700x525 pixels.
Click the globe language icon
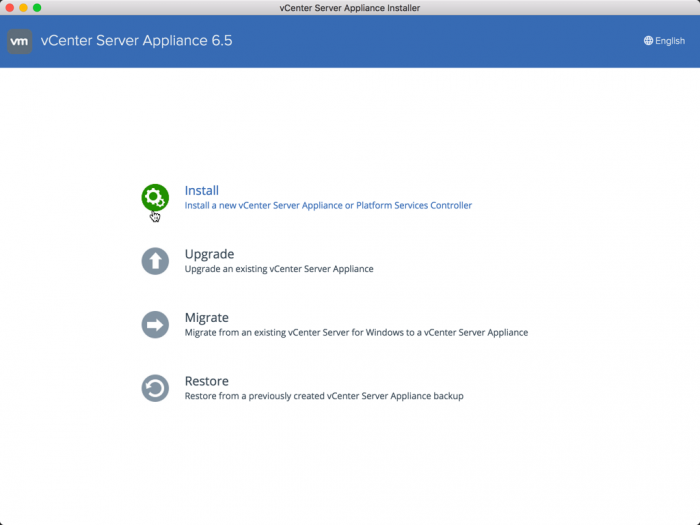(648, 41)
